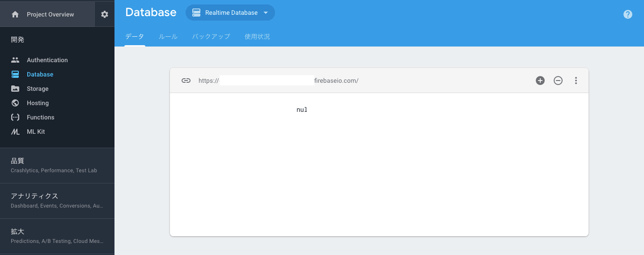Image resolution: width=644 pixels, height=255 pixels.
Task: Click the nul value in data viewer
Action: (x=302, y=110)
